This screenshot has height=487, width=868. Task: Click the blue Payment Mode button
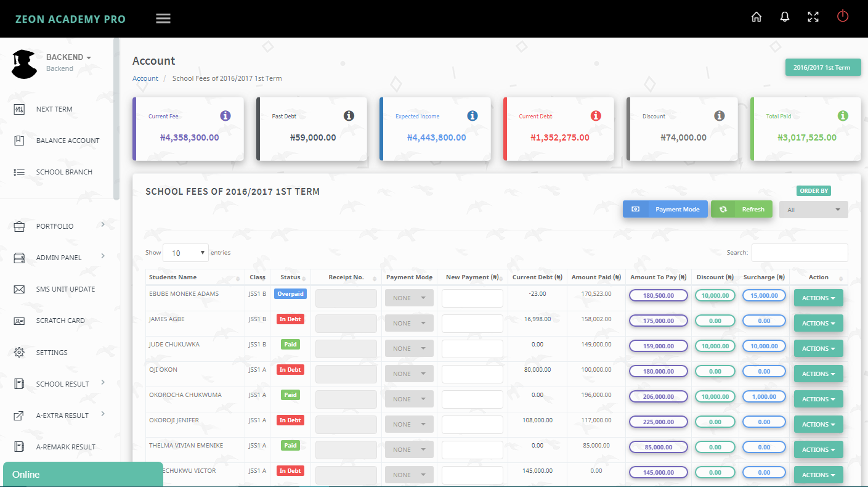pos(665,210)
